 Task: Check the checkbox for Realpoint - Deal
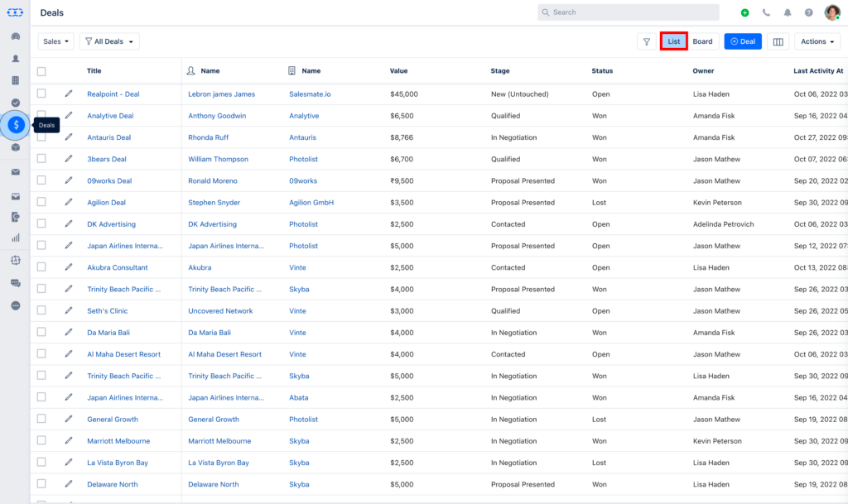coord(41,94)
